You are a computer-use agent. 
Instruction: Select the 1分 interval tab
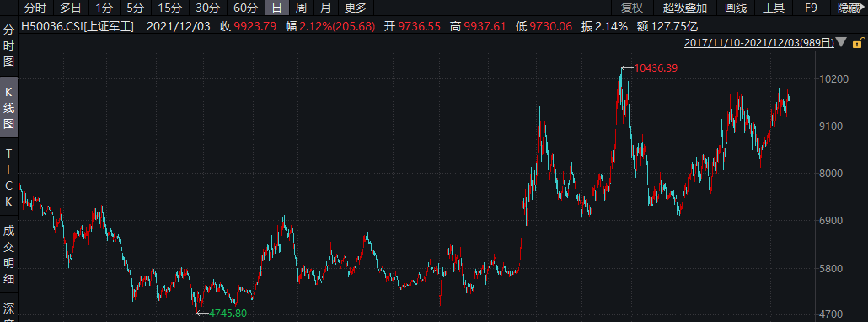pyautogui.click(x=103, y=8)
